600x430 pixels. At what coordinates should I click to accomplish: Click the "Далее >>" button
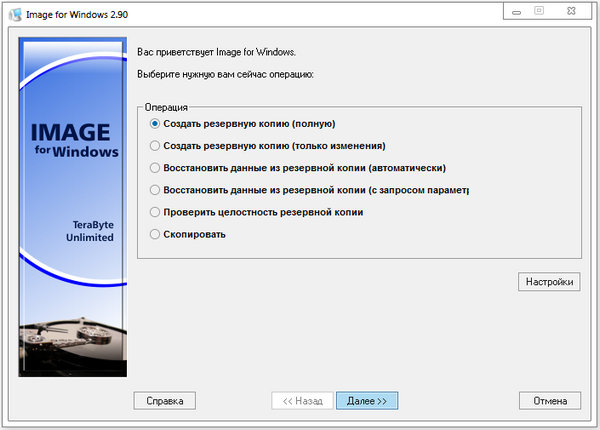tap(367, 400)
